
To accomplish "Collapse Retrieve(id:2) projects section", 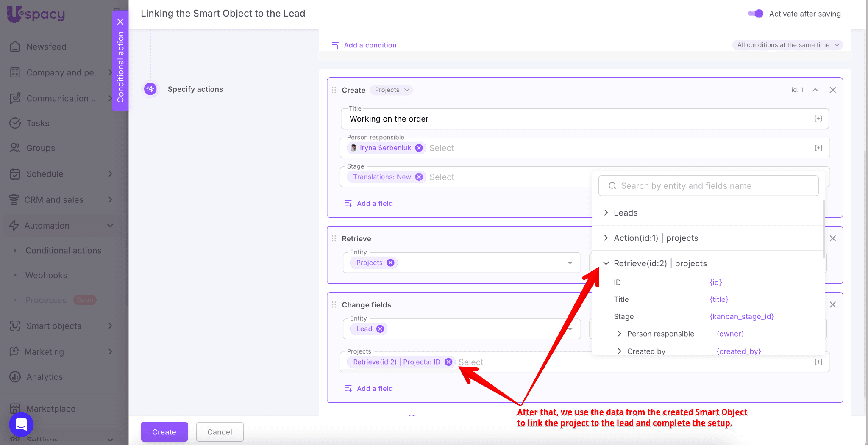I will point(606,263).
